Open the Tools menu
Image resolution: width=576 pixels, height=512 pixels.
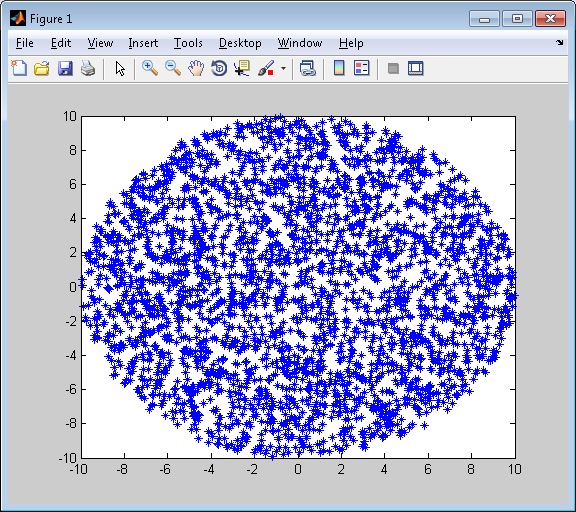[x=188, y=43]
